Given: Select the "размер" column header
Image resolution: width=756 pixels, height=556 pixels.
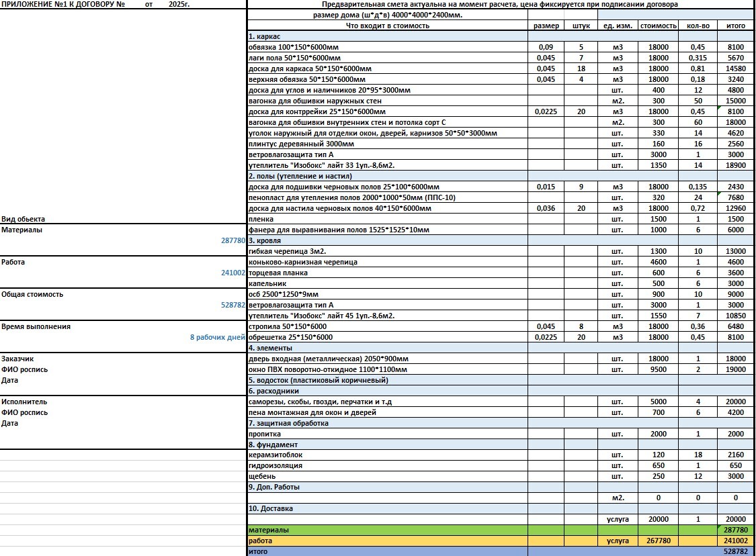Looking at the screenshot, I should 546,26.
